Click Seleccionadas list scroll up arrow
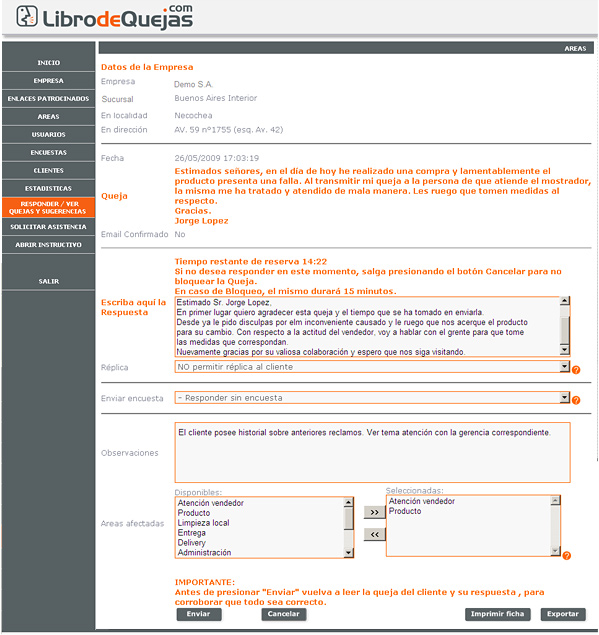 coord(556,501)
